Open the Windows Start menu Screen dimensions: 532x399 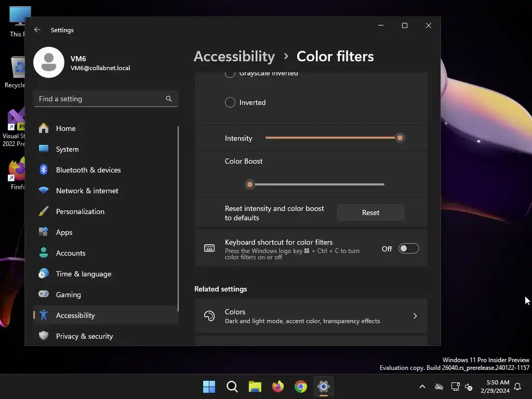(x=209, y=387)
